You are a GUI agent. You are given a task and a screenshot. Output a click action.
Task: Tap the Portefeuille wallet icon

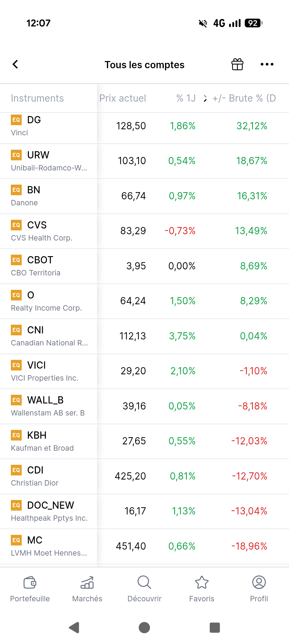[30, 582]
